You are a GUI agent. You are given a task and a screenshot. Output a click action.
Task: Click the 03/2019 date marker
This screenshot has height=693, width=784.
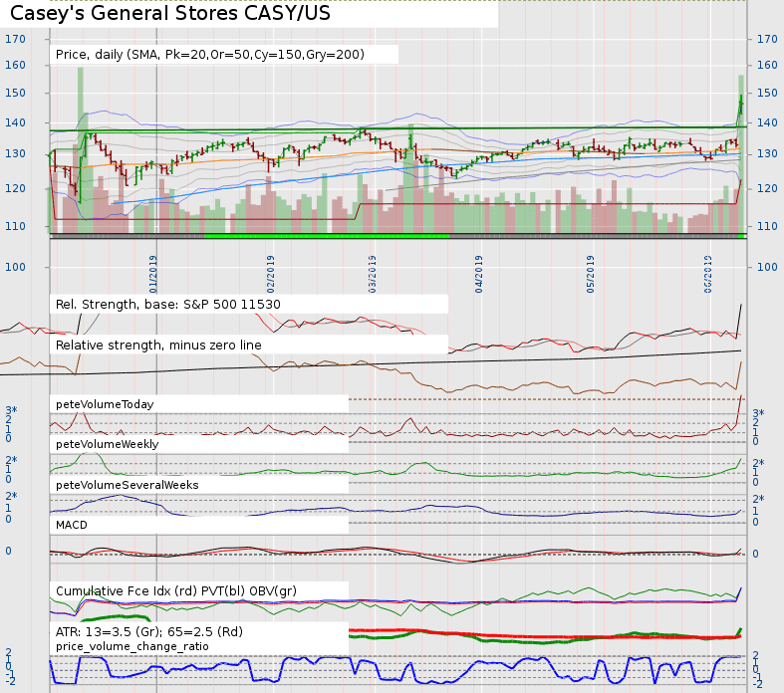[x=373, y=273]
